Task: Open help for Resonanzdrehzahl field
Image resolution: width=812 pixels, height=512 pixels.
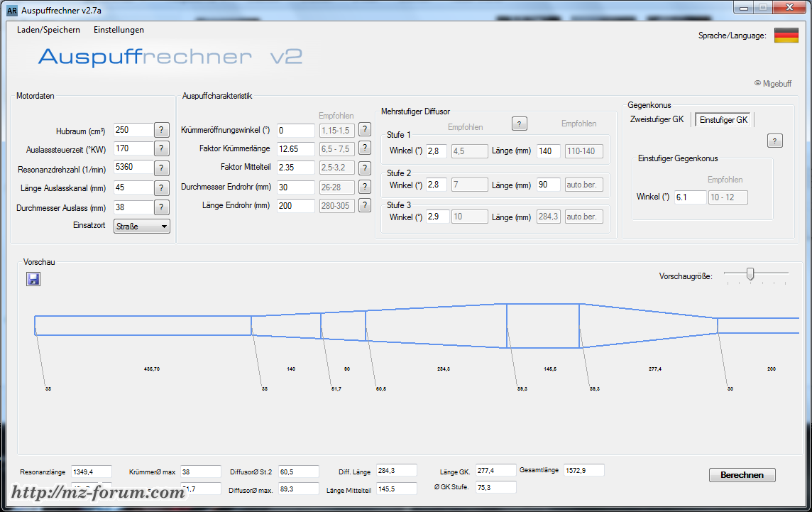Action: 162,168
